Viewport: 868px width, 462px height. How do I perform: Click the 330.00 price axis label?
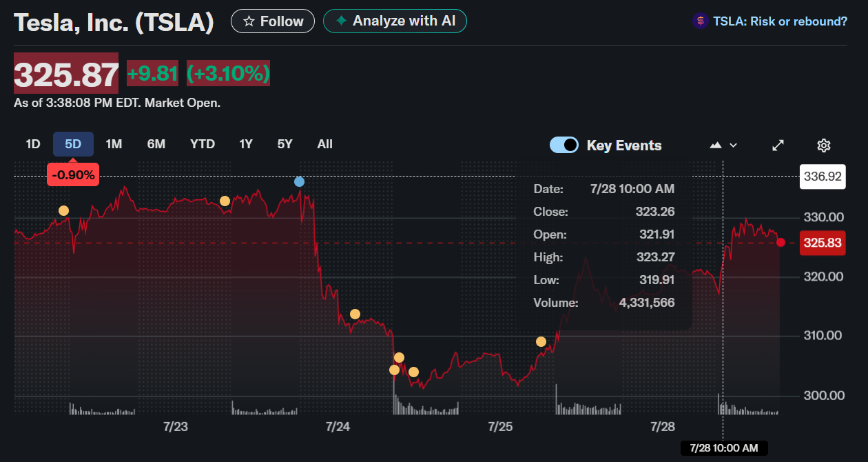point(823,217)
